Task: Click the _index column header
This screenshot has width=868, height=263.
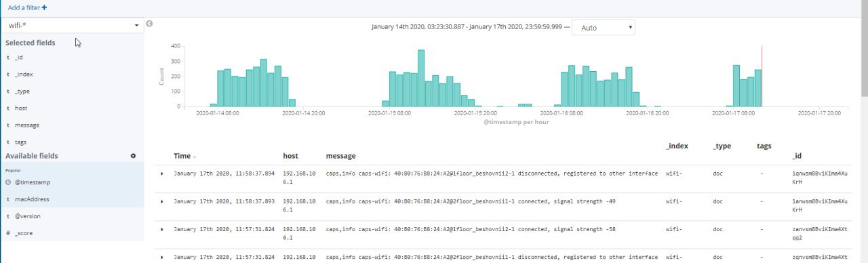Action: pos(677,146)
